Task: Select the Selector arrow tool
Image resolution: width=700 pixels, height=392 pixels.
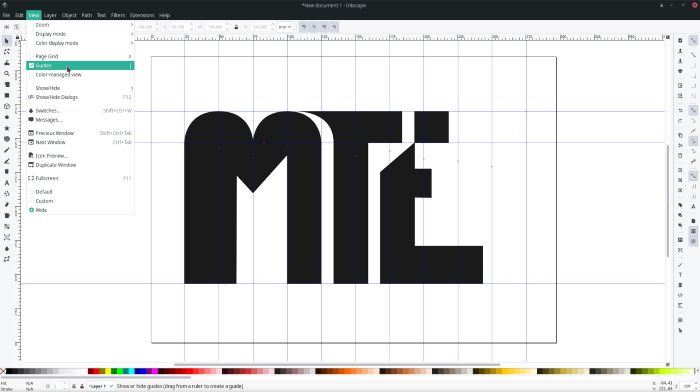Action: pos(7,41)
